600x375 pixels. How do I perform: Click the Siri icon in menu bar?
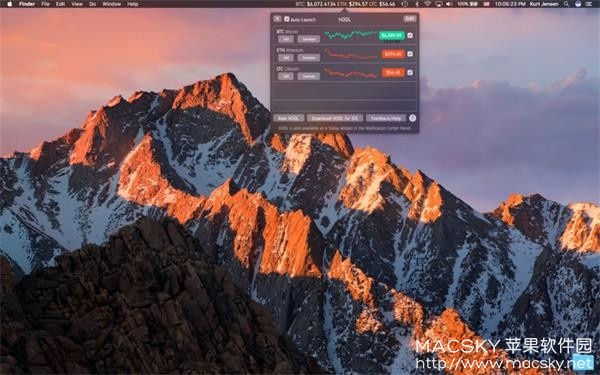tap(578, 4)
